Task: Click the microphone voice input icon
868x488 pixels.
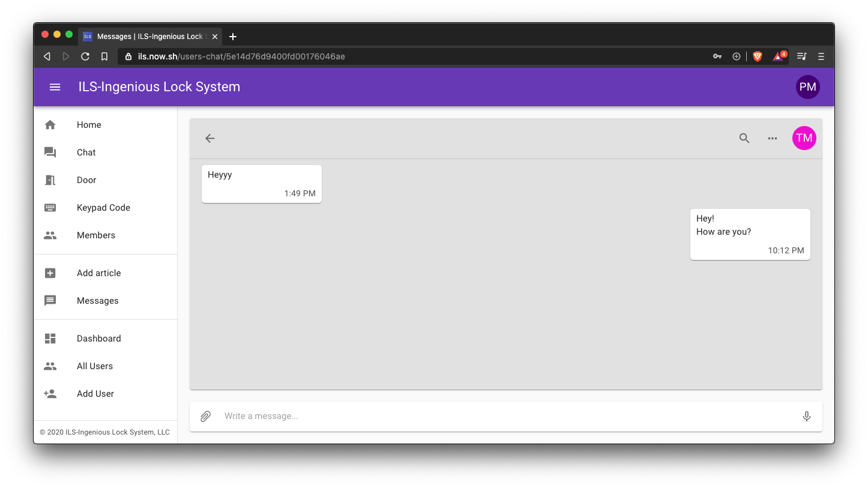Action: tap(807, 416)
